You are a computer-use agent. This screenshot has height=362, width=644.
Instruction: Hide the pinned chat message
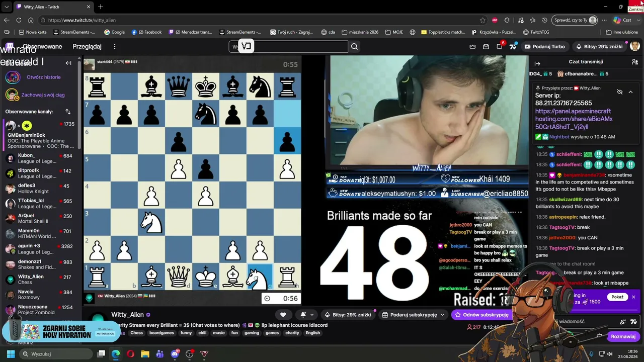point(620,92)
